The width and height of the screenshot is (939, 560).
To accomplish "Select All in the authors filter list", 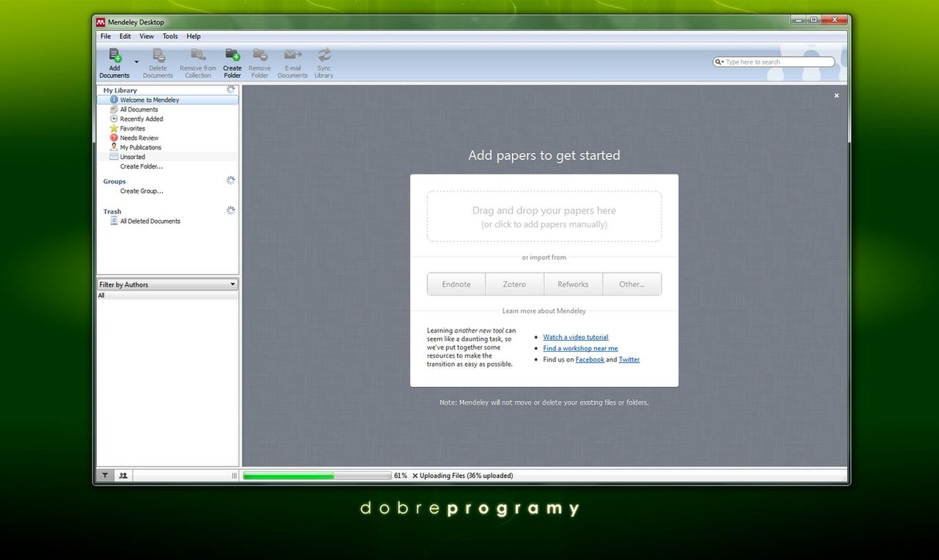I will click(167, 295).
